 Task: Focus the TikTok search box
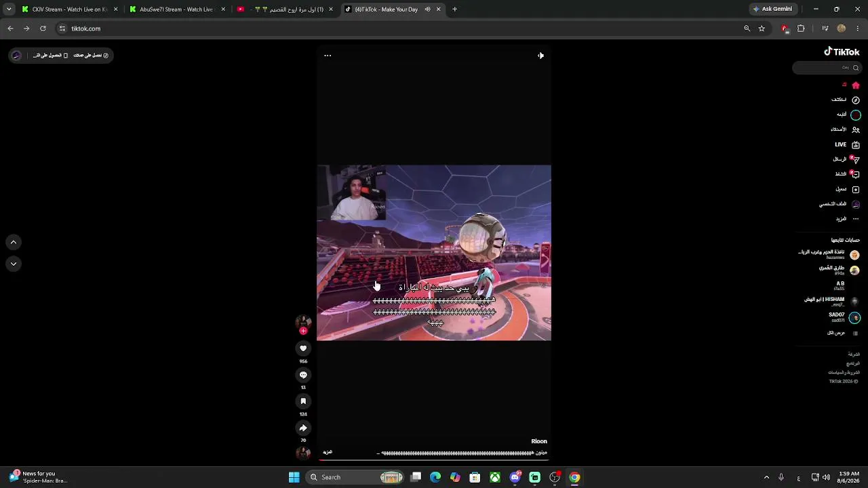coord(827,68)
